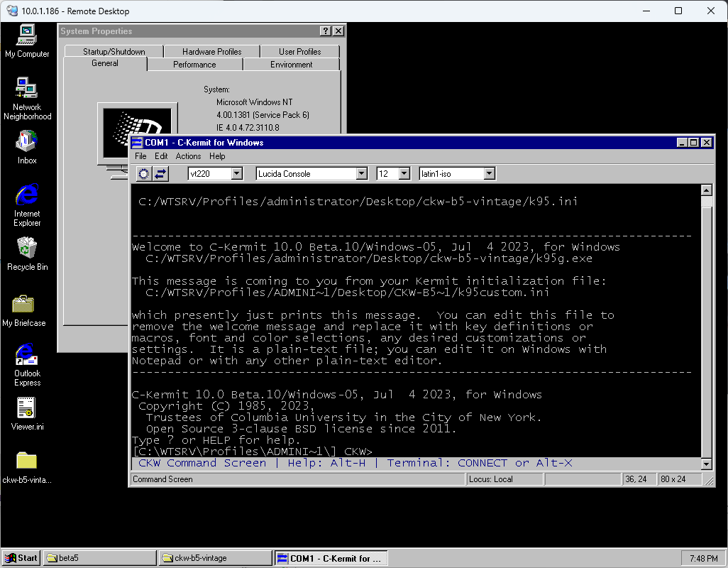Switch to the Environment tab

(291, 65)
